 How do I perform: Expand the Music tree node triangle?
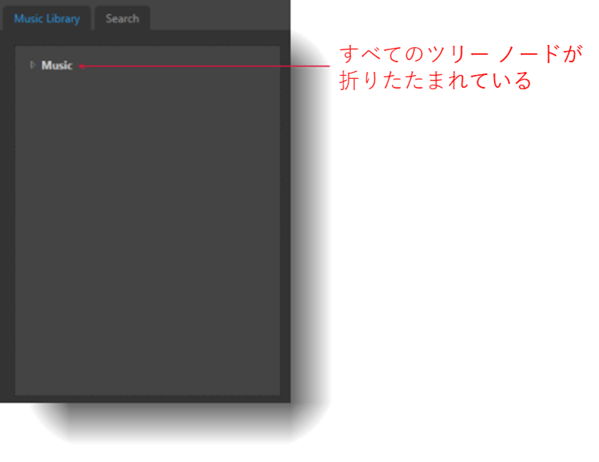(32, 65)
